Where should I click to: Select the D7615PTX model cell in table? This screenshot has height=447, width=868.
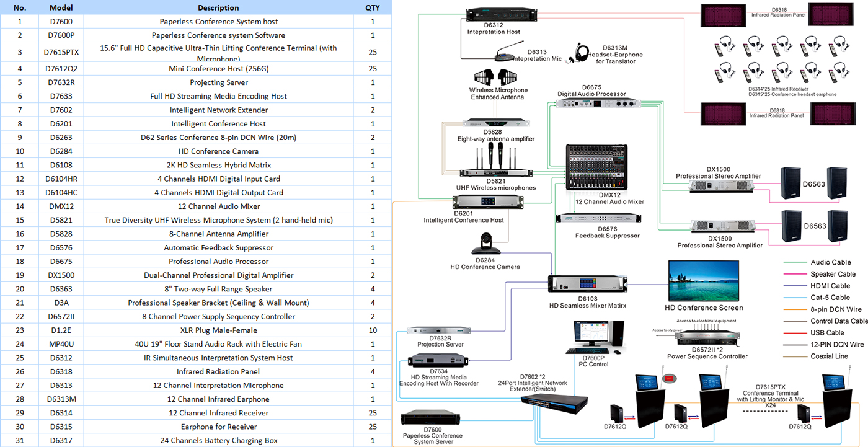[x=60, y=52]
